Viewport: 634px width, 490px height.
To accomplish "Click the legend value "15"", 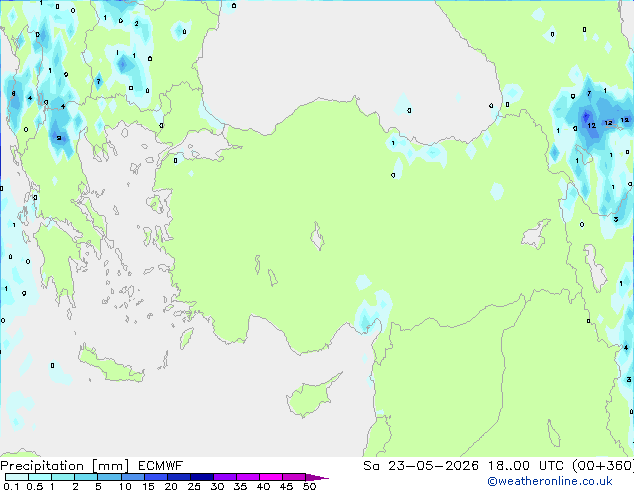I will [148, 486].
